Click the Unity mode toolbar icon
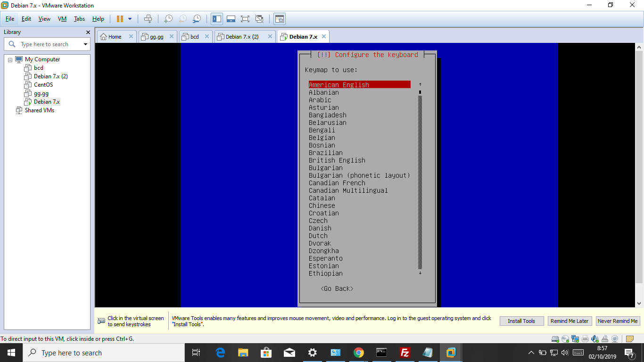 (259, 19)
